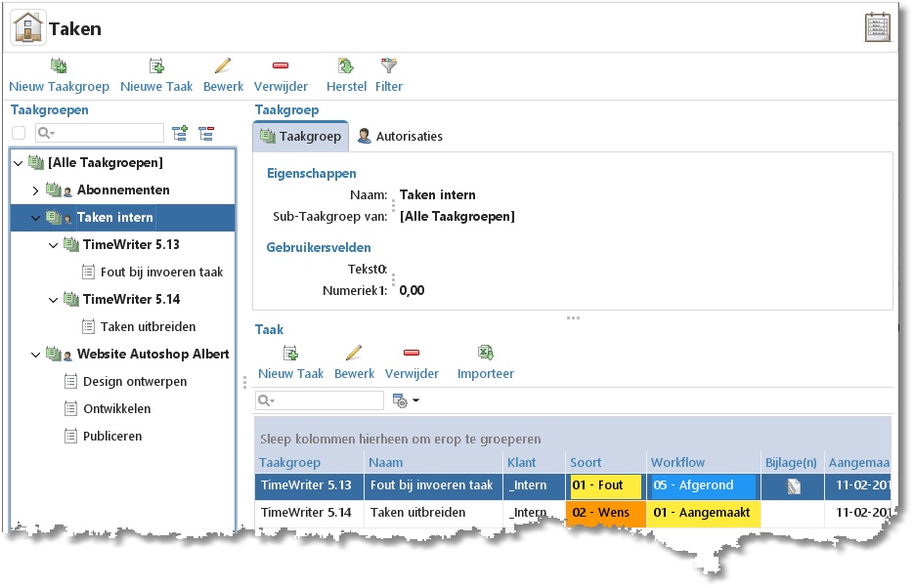The width and height of the screenshot is (913, 588).
Task: Click the Verwijder minus in Taak section
Action: [412, 353]
